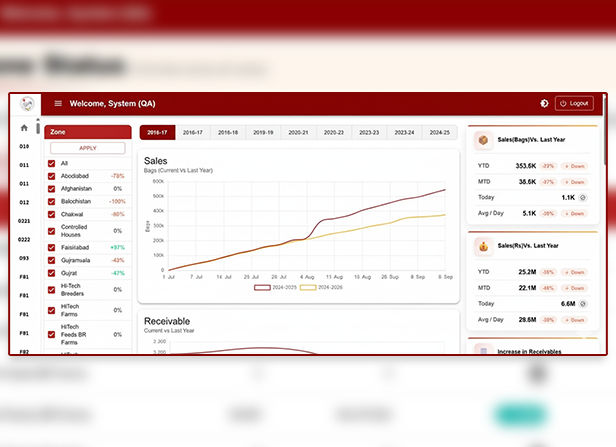Click the YTD bags Down badge
Screen dimensions: 616x447
click(574, 166)
